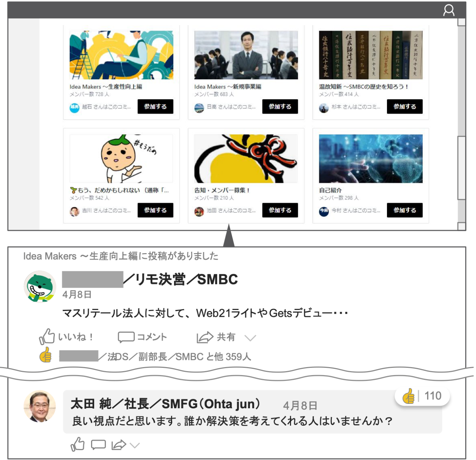Share 太田 純's comment arrow icon
The image size is (476, 460).
tap(119, 445)
